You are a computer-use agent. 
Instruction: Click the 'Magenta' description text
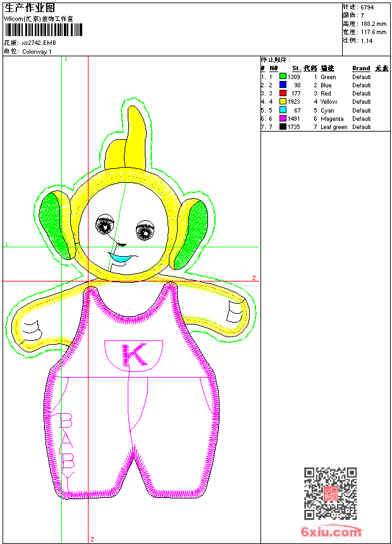(332, 119)
